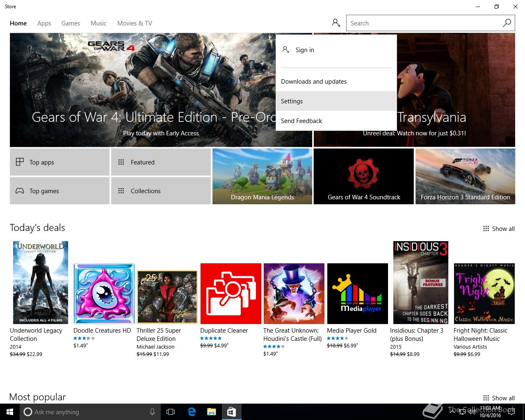Screen dimensions: 525x420
Task: Switch to the Movies & TV tab
Action: click(x=135, y=23)
